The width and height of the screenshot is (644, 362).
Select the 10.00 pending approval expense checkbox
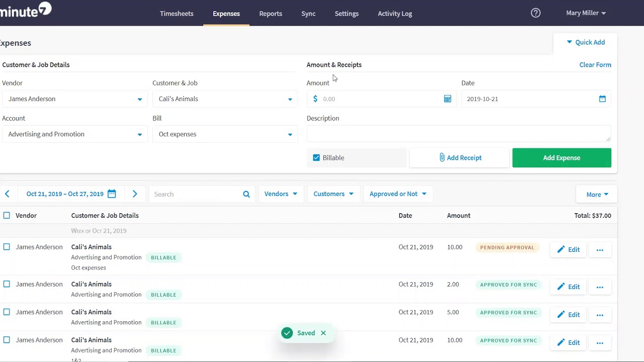click(x=7, y=247)
